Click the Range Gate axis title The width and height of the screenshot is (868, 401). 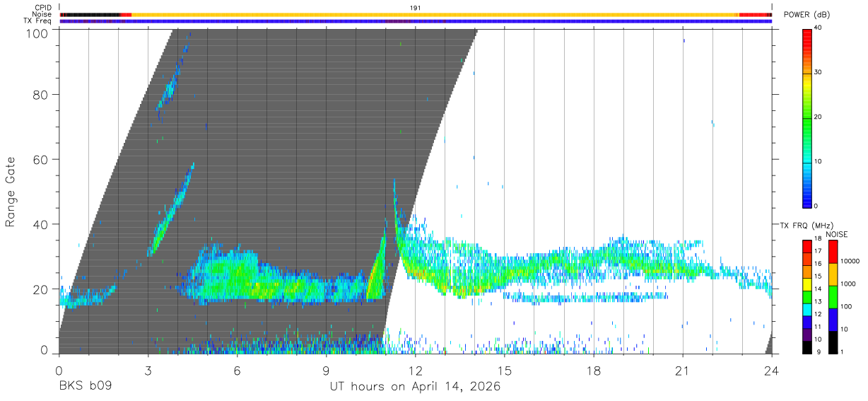click(11, 191)
